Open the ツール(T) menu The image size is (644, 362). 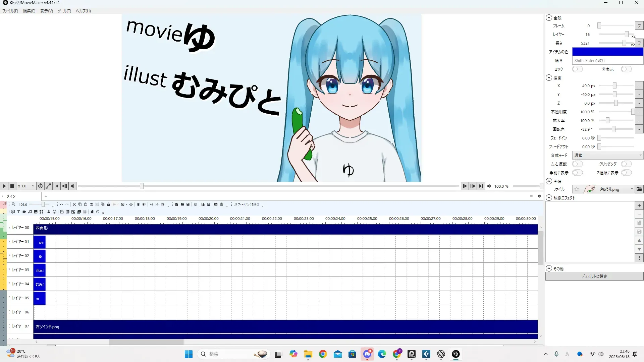click(64, 11)
